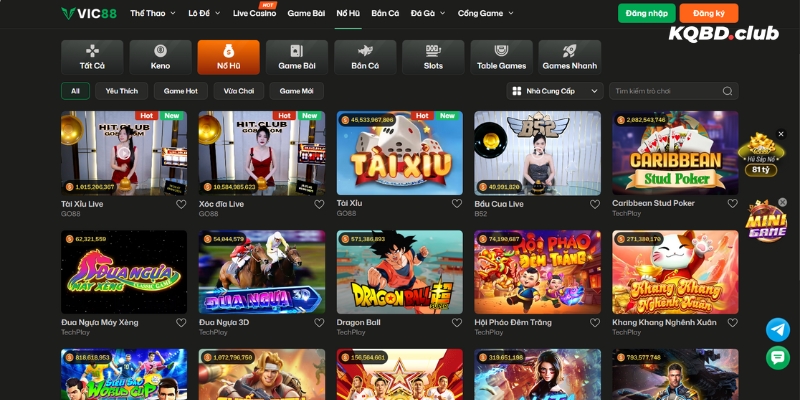Open the Cổng Game dropdown menu
Image resolution: width=800 pixels, height=400 pixels.
pos(486,13)
